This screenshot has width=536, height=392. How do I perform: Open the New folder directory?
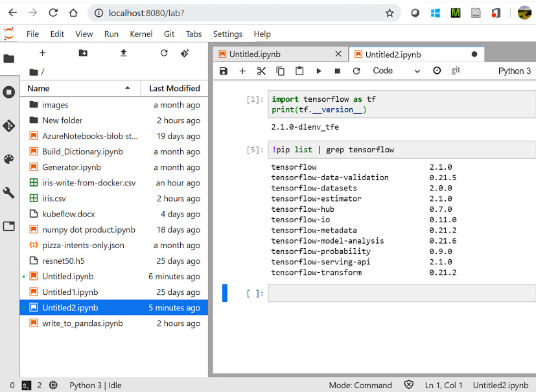coord(114,121)
